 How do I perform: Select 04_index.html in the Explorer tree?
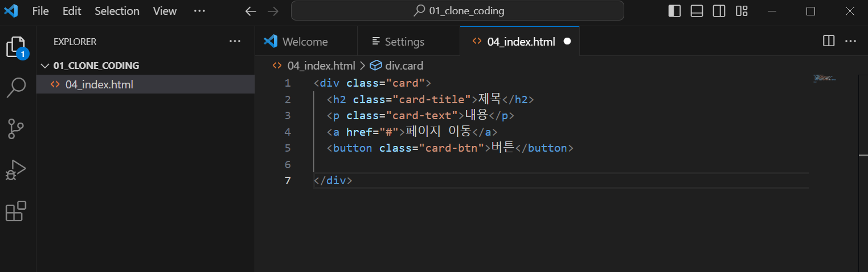(145, 84)
